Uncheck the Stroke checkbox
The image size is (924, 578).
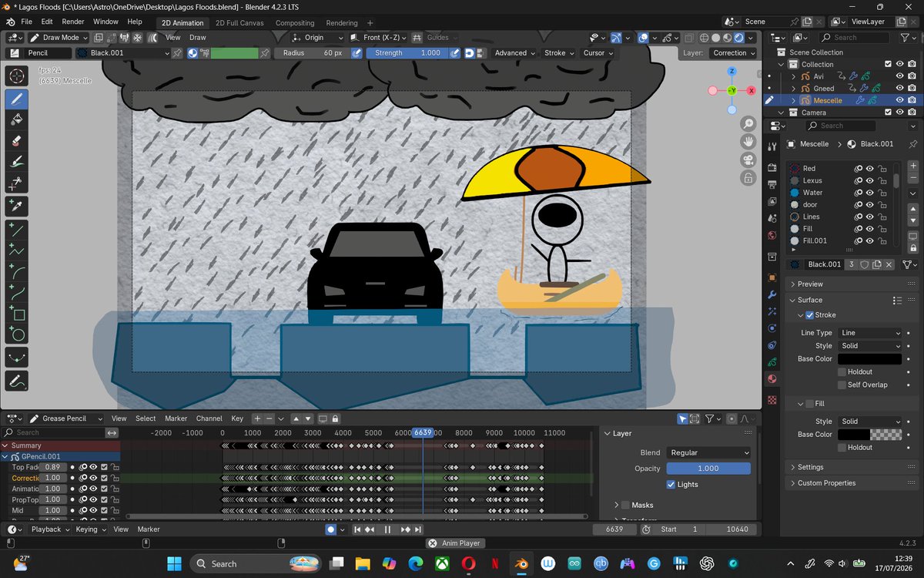point(809,315)
